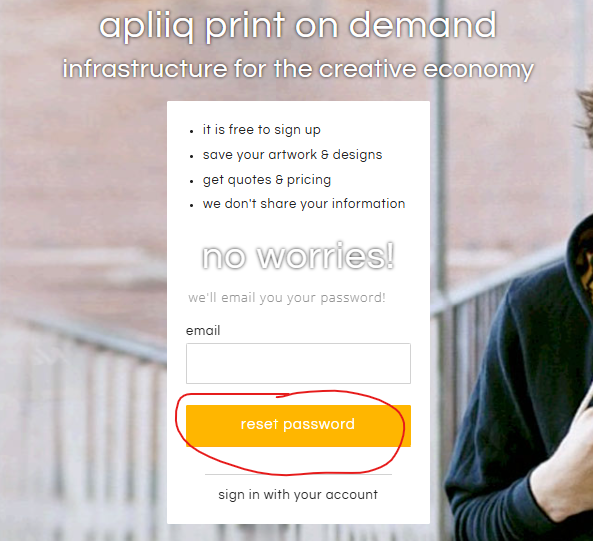This screenshot has width=593, height=541.
Task: Click the apliiq print on demand heading
Action: [x=298, y=26]
